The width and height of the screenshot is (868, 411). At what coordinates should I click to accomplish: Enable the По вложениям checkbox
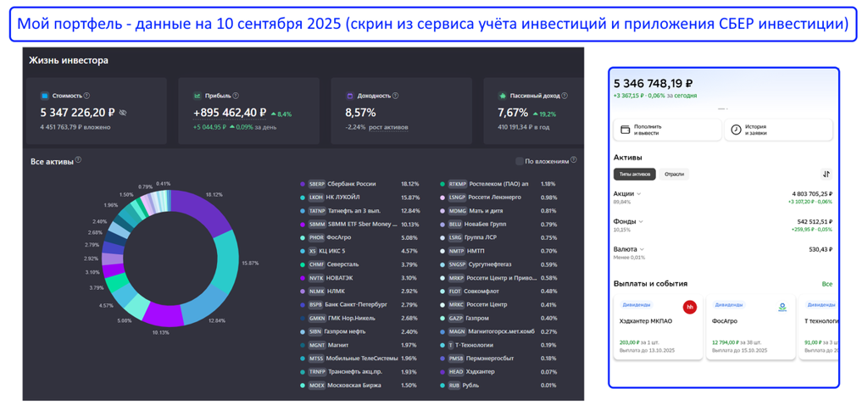tap(520, 161)
